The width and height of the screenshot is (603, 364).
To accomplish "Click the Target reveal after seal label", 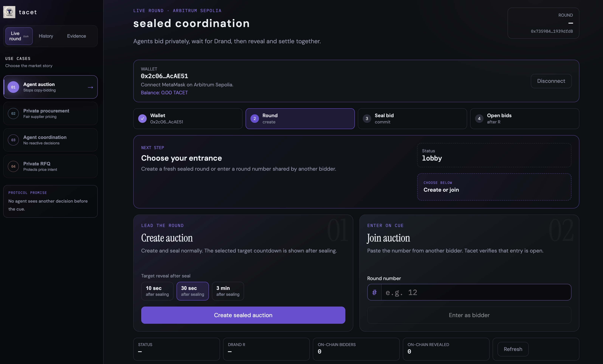I will click(166, 276).
